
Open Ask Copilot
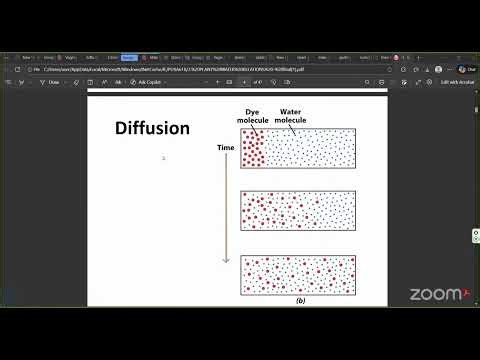(145, 82)
